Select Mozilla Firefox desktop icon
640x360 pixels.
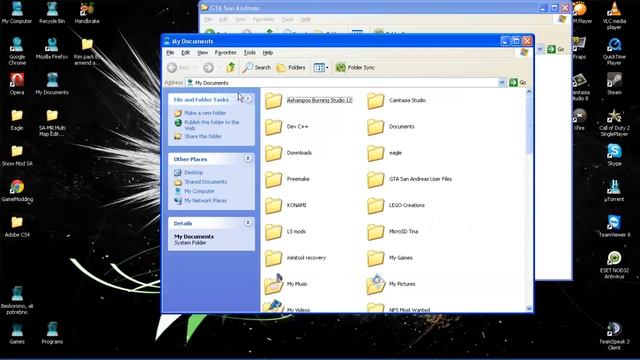click(x=52, y=49)
